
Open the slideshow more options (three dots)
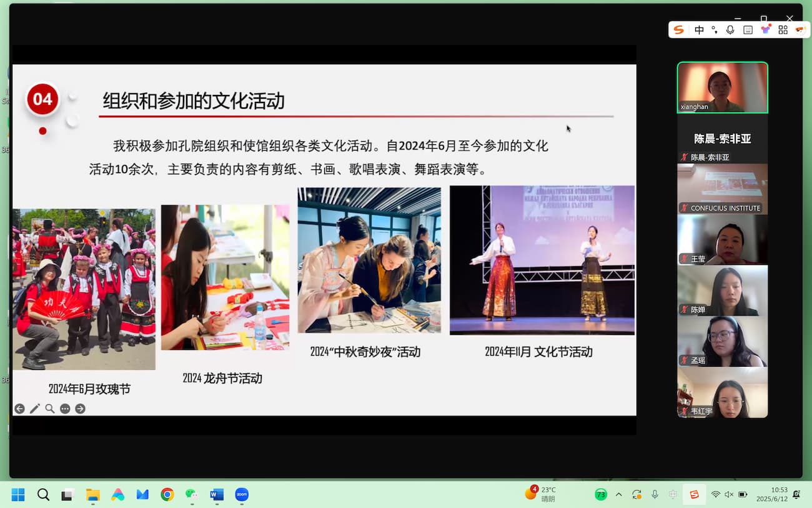(x=65, y=409)
